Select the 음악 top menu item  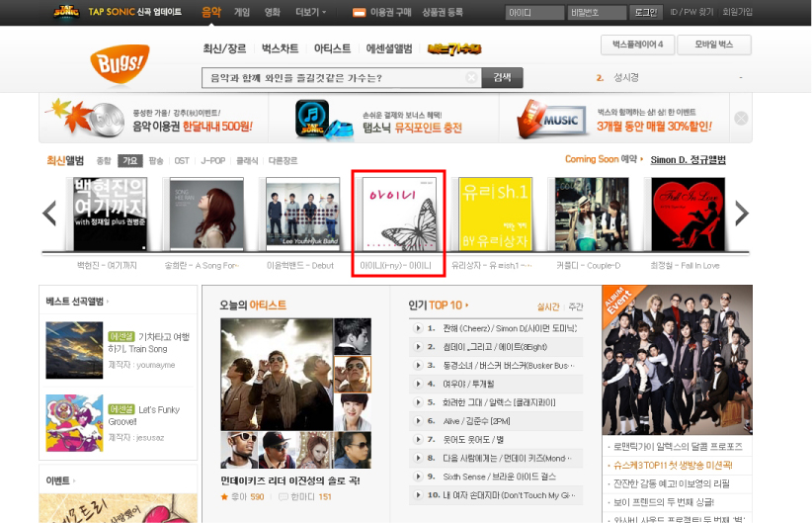click(210, 12)
